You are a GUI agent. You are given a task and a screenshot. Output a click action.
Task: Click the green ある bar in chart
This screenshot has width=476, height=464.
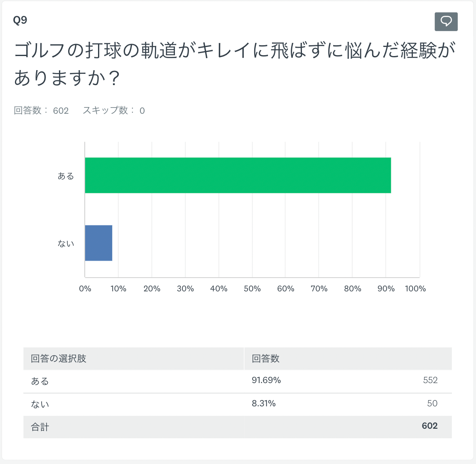click(x=238, y=175)
